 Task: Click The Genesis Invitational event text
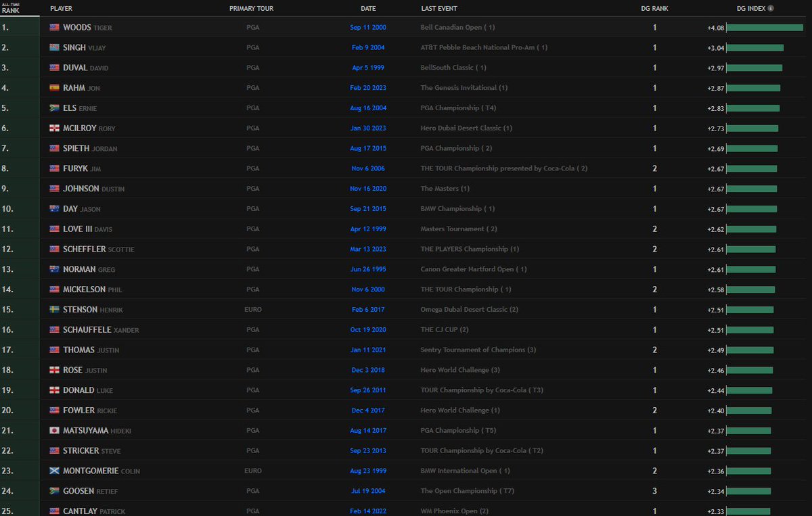tap(464, 88)
